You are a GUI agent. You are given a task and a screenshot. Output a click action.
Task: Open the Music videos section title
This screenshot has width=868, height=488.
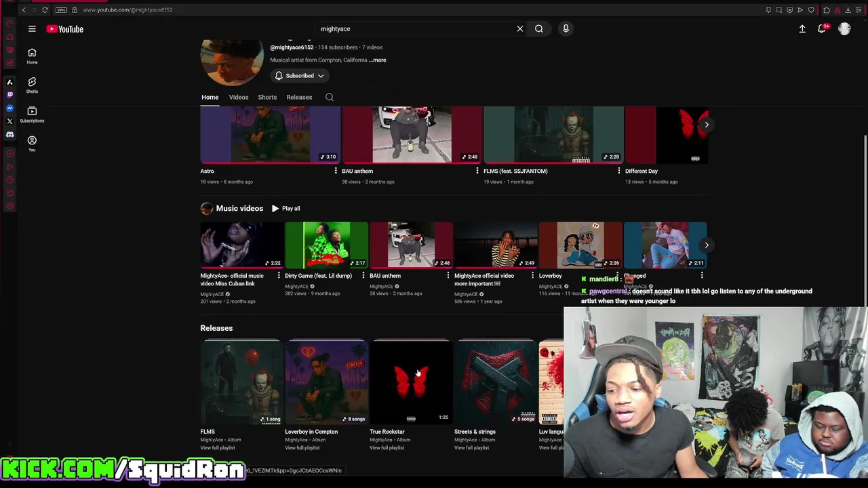(239, 209)
